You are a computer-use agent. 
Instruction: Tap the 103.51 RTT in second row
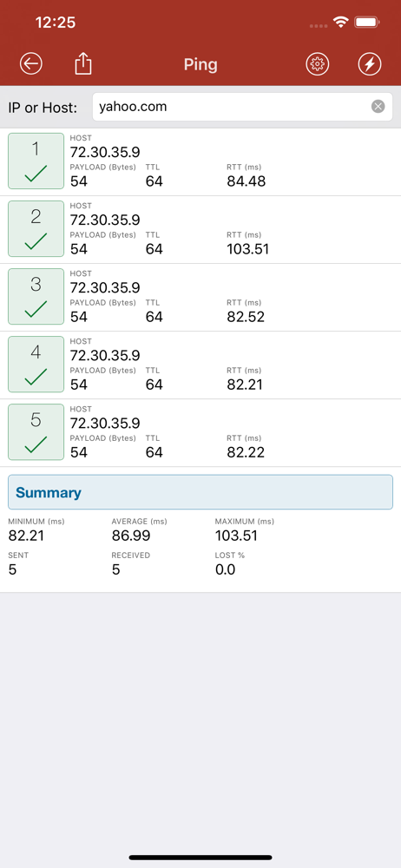248,249
